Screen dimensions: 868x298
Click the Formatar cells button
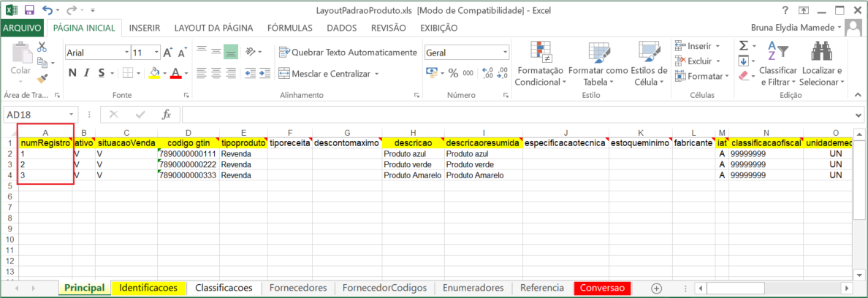[x=701, y=76]
